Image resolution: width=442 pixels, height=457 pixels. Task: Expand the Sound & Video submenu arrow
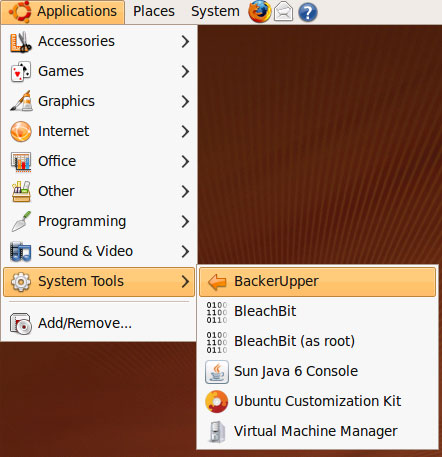pyautogui.click(x=185, y=251)
